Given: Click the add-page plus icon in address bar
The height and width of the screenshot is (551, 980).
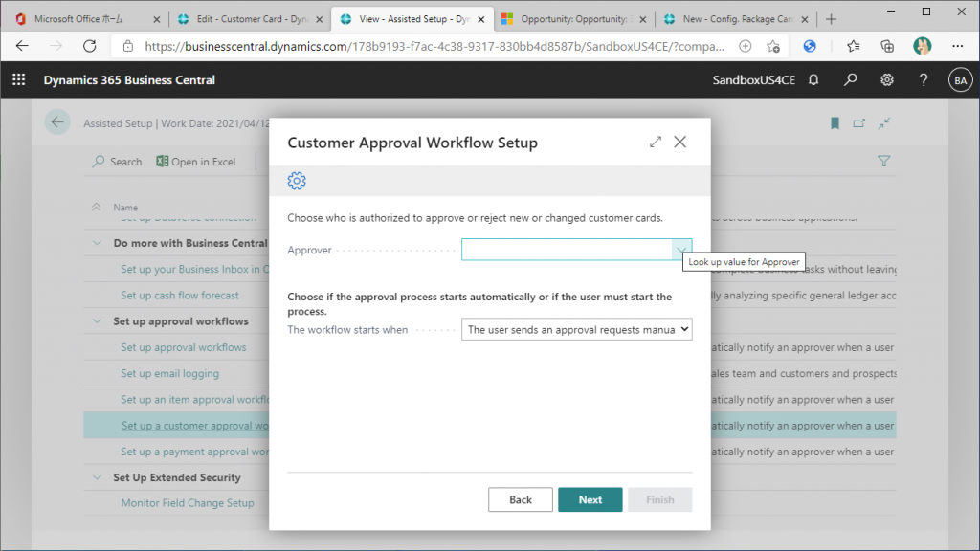Looking at the screenshot, I should coord(745,46).
